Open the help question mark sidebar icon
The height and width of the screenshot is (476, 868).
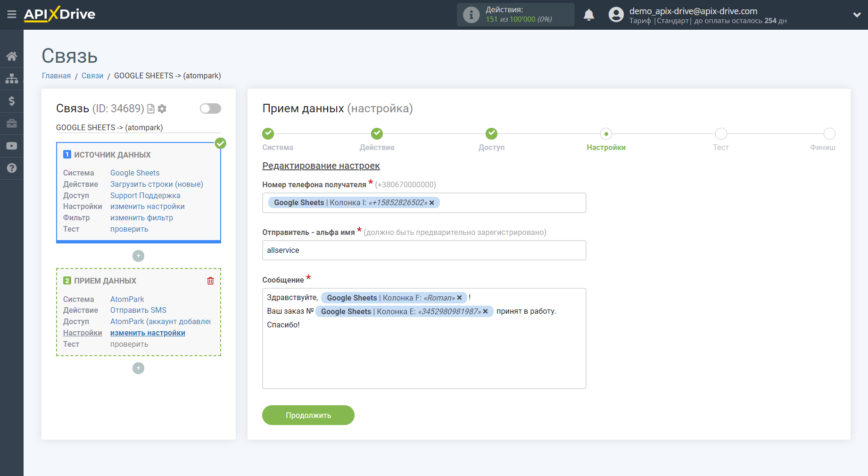[12, 168]
